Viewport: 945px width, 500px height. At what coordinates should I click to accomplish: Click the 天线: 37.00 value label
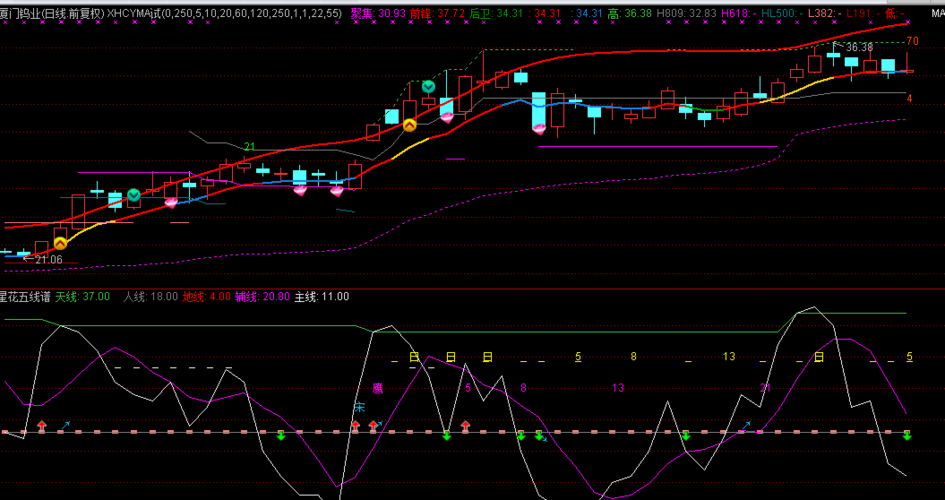82,297
